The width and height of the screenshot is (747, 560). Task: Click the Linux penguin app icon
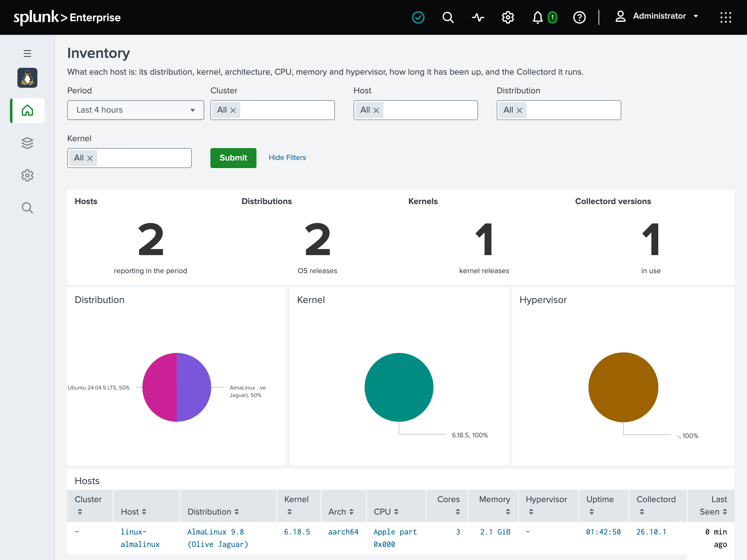pos(27,78)
